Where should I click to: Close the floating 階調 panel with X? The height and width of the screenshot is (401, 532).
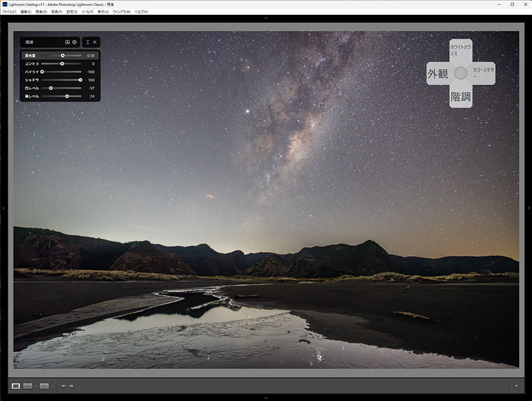95,42
